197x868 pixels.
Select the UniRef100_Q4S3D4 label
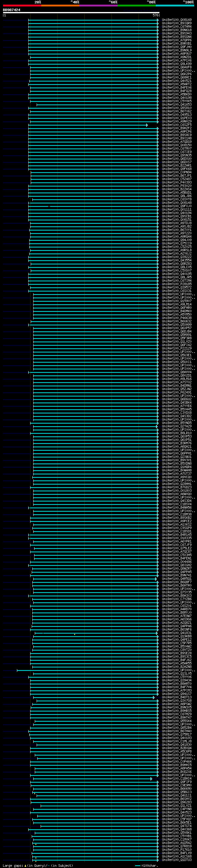177,501
